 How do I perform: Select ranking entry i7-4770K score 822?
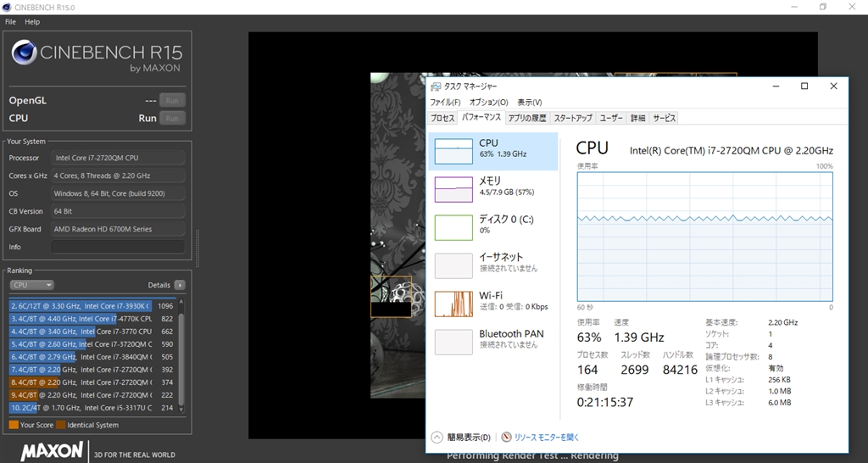point(92,319)
